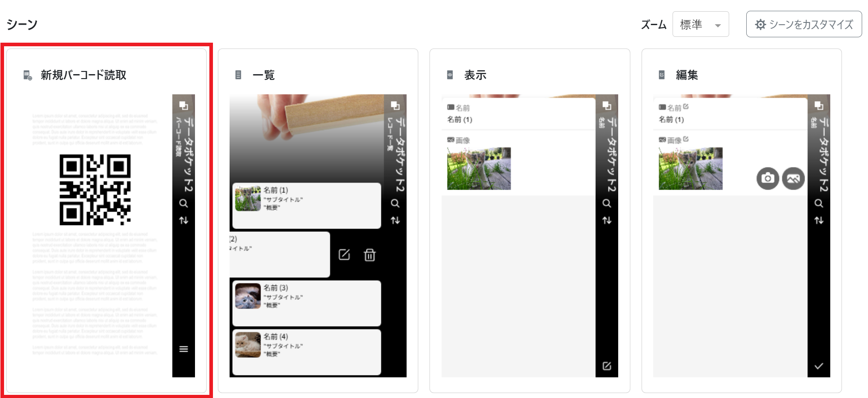Click the checkmark confirm icon in 編集 scene
The image size is (868, 398).
click(819, 366)
